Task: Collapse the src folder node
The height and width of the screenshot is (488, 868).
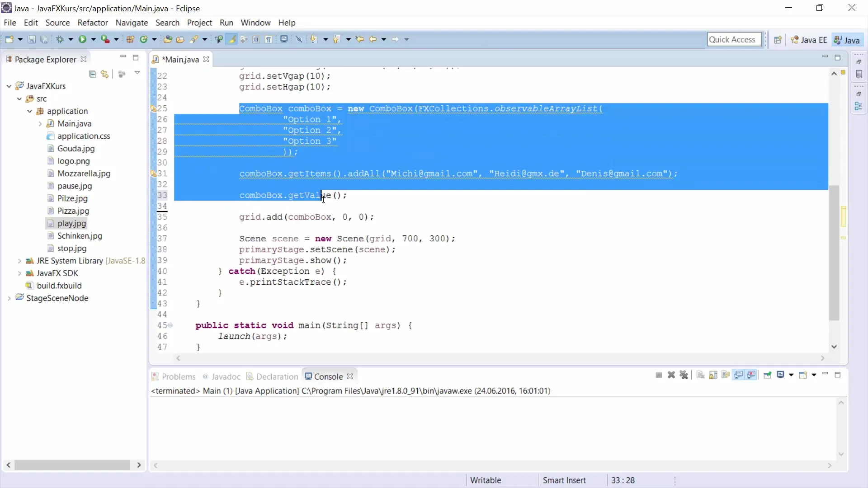Action: (x=19, y=99)
